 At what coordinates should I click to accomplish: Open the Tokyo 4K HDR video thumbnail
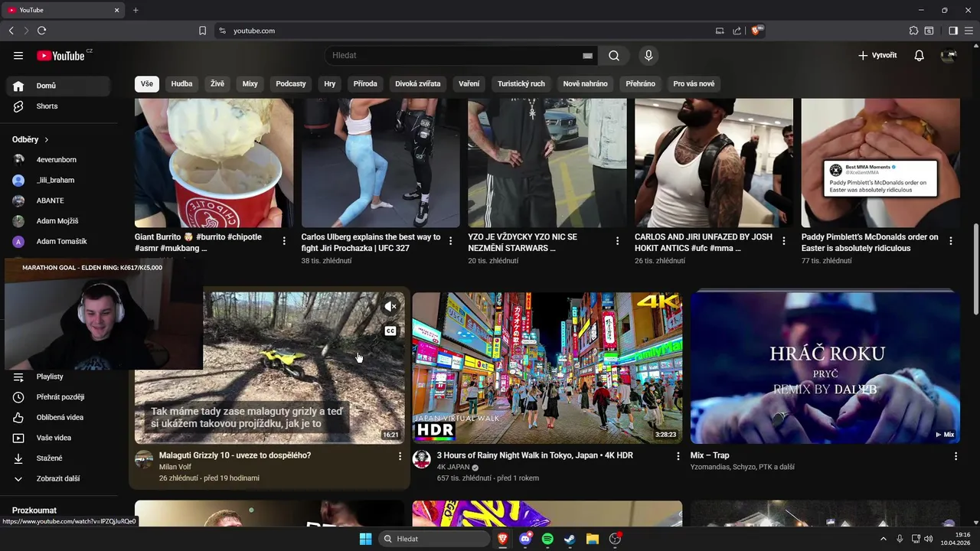pyautogui.click(x=547, y=367)
